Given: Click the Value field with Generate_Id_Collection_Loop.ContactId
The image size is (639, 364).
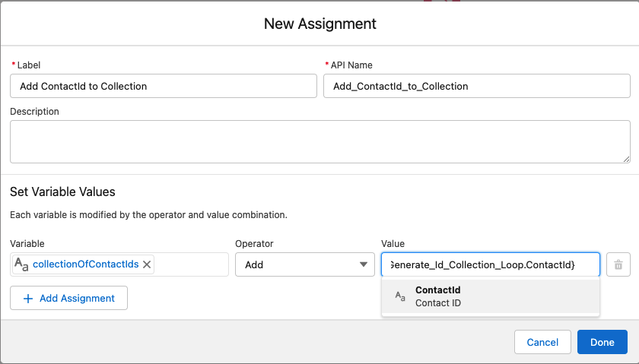Looking at the screenshot, I should 490,264.
